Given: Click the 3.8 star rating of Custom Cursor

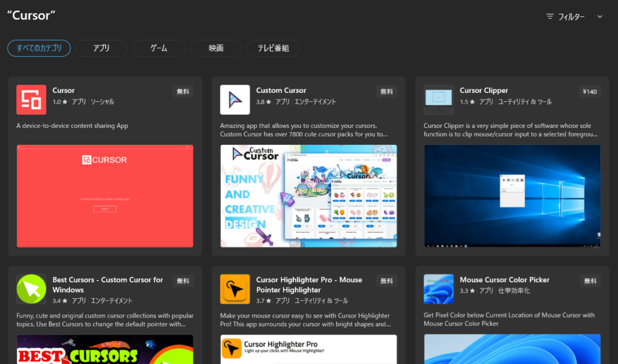Looking at the screenshot, I should [264, 102].
